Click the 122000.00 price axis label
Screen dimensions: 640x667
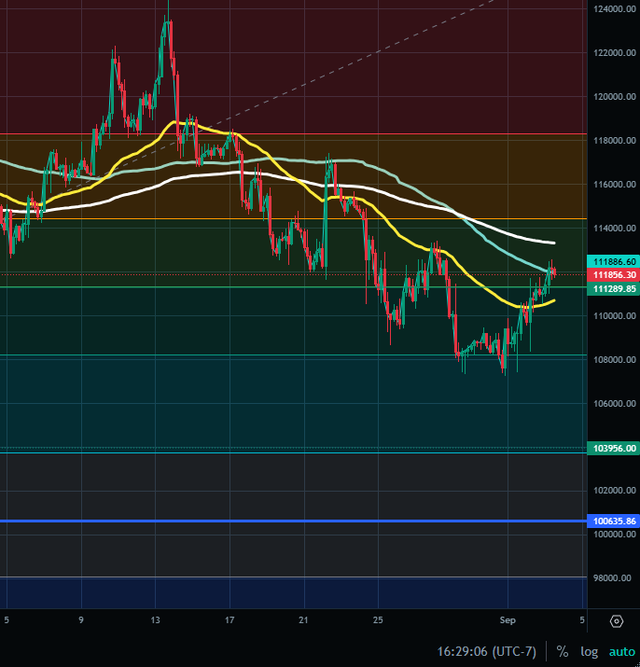614,53
